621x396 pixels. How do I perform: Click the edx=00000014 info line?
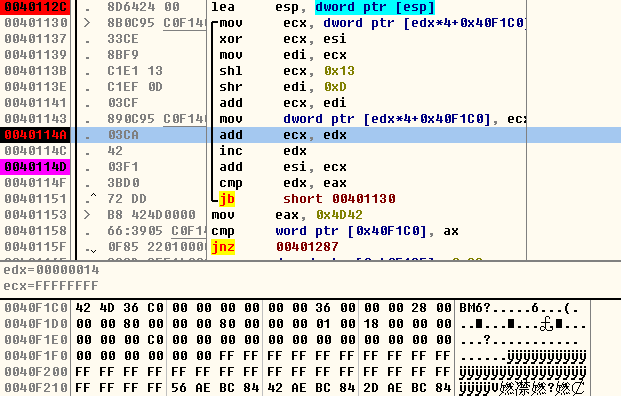[51, 270]
